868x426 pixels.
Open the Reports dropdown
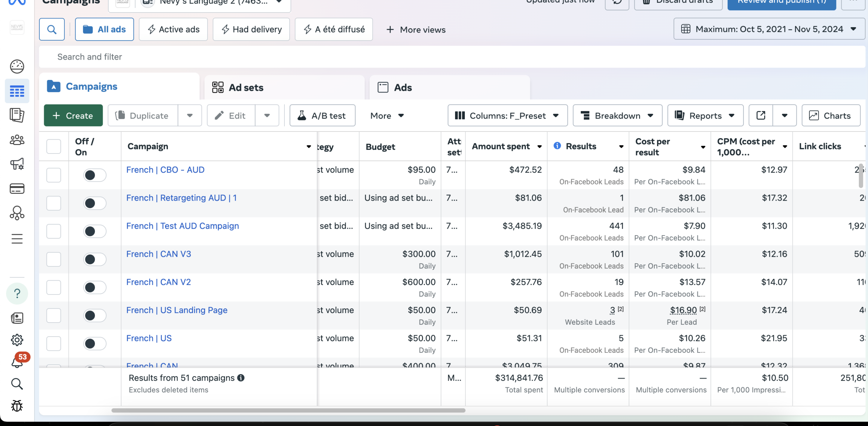[705, 116]
